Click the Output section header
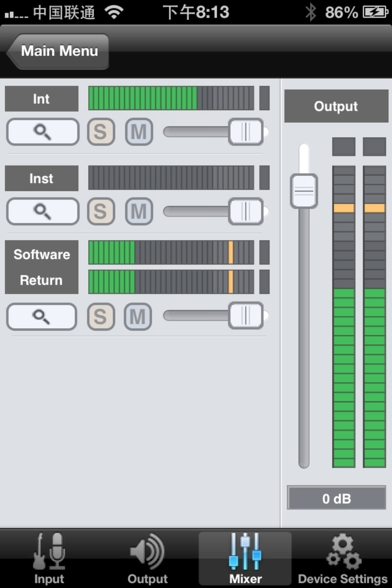Viewport: 392px width, 588px height. coord(336,106)
